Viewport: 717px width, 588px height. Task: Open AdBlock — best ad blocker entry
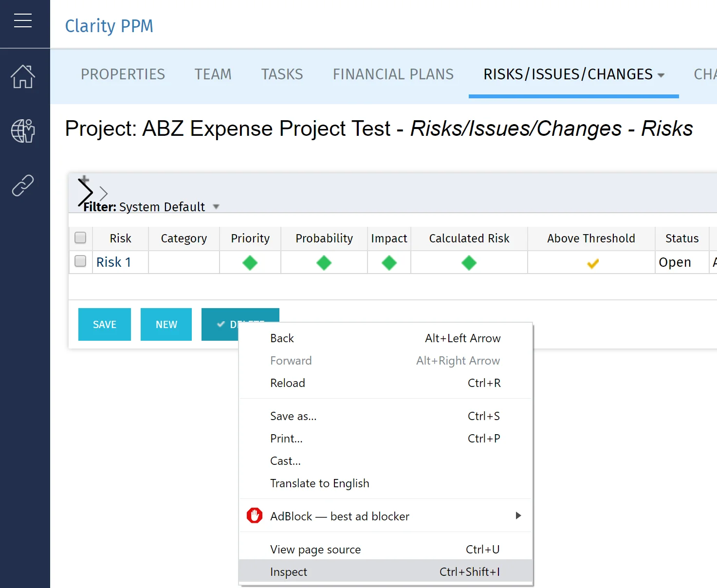coord(386,516)
